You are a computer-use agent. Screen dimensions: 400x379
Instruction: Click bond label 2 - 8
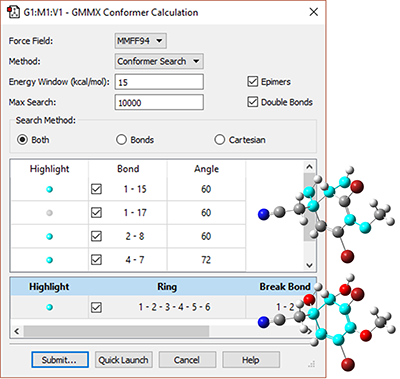pyautogui.click(x=135, y=236)
